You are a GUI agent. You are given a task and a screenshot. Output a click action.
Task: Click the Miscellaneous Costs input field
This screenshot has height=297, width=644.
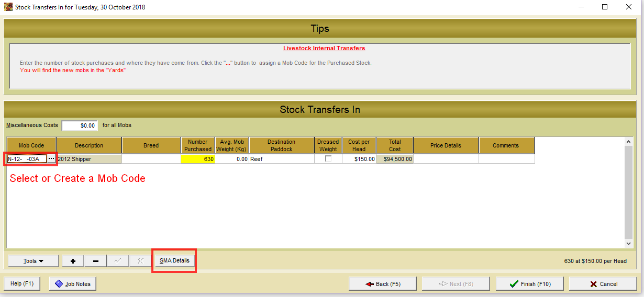(80, 125)
